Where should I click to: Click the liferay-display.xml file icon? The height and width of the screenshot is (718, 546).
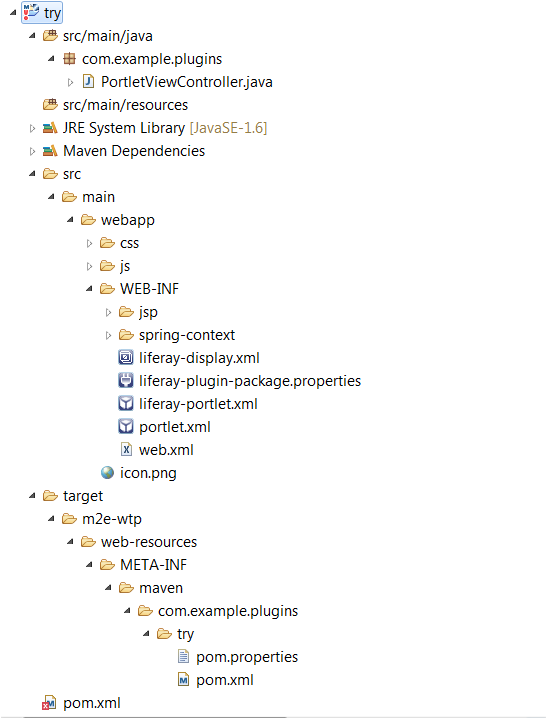point(126,357)
